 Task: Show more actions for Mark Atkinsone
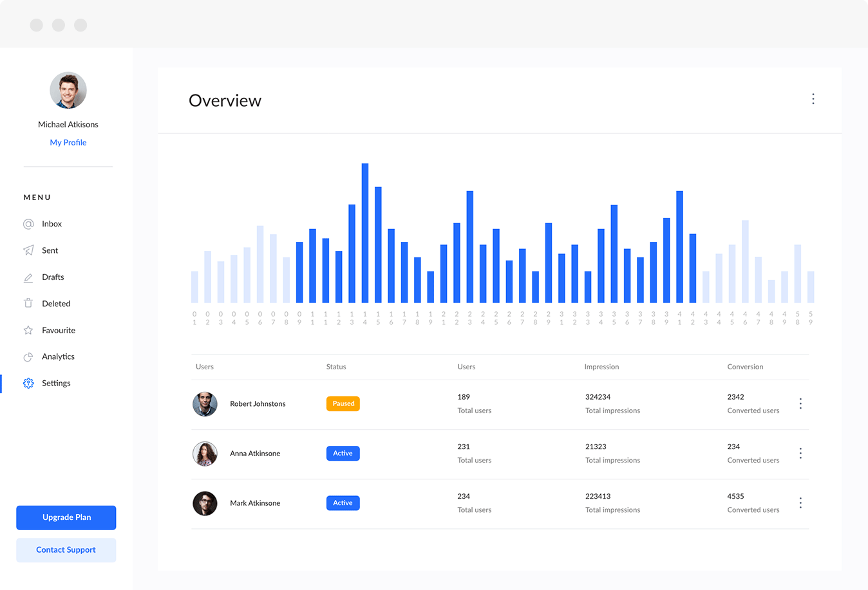800,502
